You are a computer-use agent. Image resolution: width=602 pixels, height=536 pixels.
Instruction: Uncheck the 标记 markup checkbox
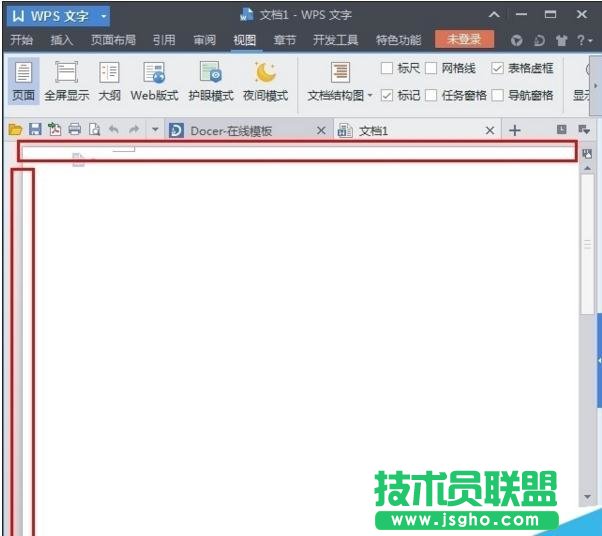click(x=387, y=95)
